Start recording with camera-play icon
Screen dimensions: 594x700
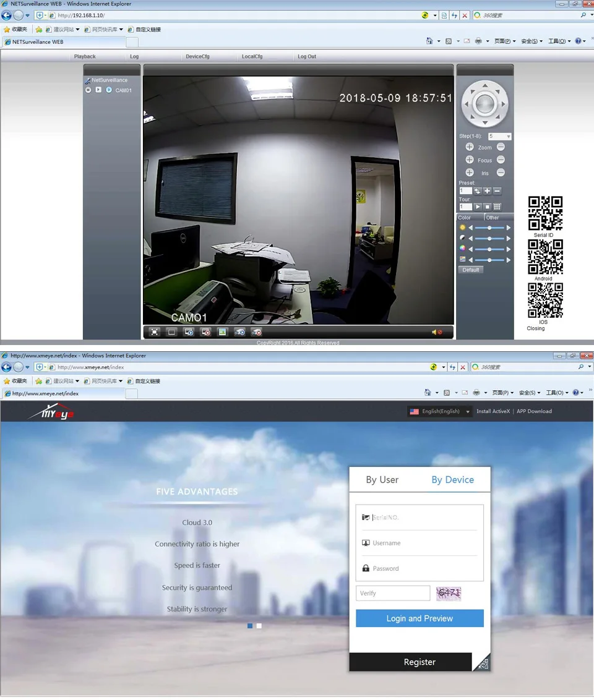pos(240,332)
